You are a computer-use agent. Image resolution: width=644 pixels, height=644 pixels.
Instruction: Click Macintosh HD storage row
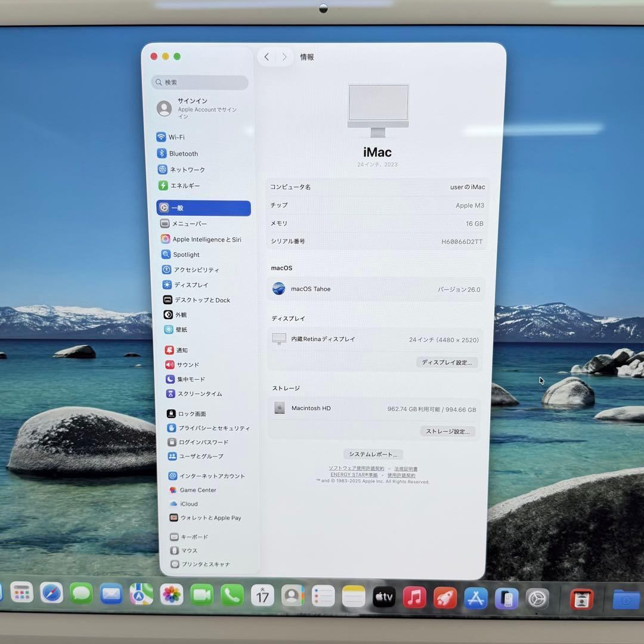coord(374,408)
